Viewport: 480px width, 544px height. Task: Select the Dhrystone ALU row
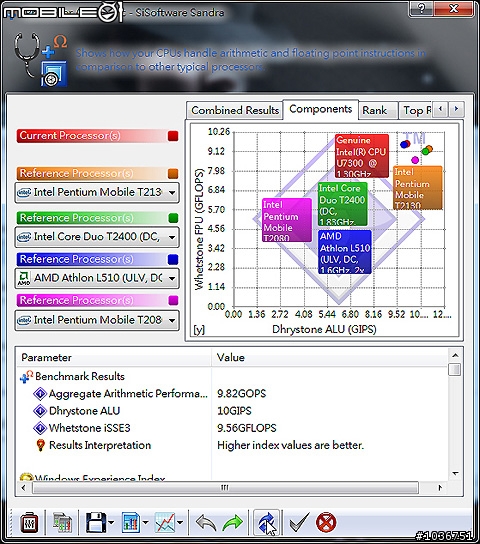[x=232, y=411]
